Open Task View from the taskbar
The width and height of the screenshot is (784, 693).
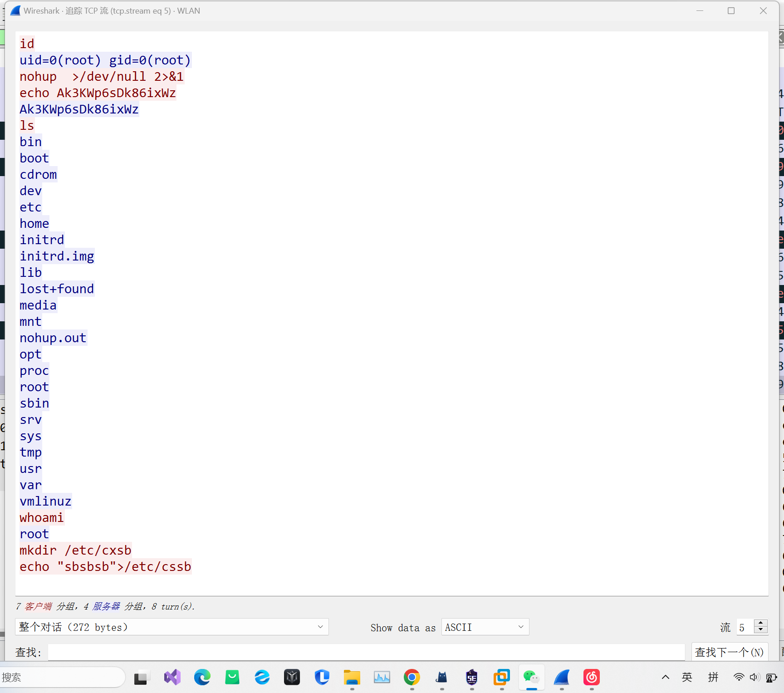click(141, 678)
